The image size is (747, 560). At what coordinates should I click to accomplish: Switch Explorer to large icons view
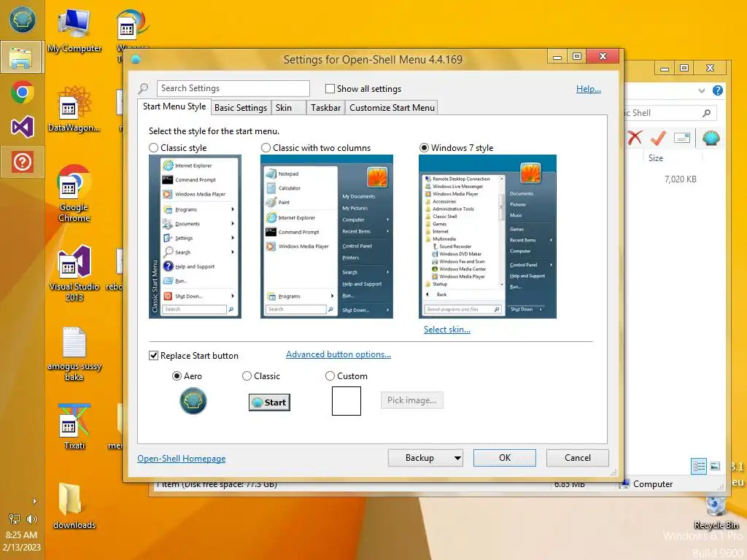715,466
